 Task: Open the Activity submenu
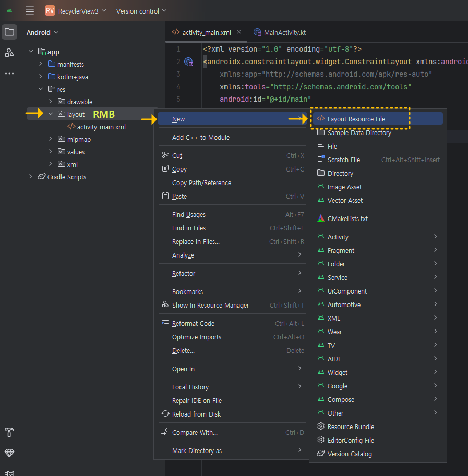(x=378, y=237)
